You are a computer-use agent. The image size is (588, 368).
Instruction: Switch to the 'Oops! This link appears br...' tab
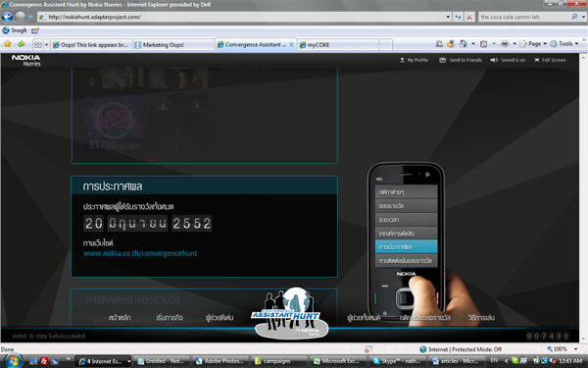tap(91, 45)
